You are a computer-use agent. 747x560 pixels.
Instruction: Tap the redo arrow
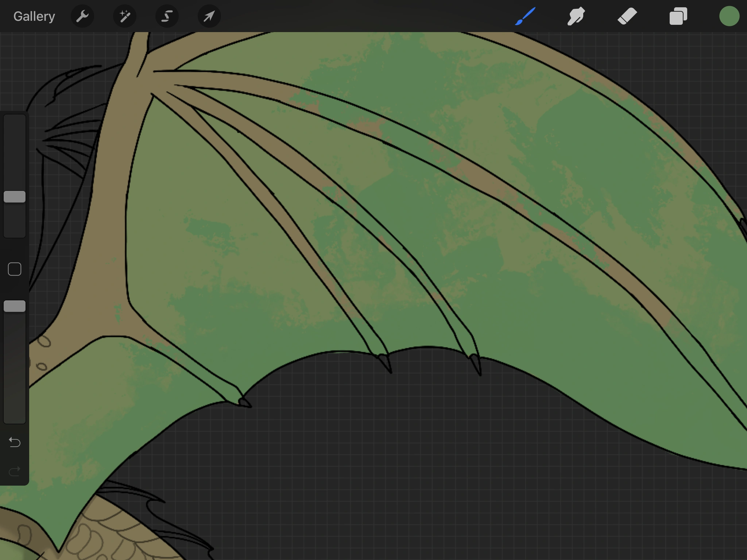click(15, 471)
